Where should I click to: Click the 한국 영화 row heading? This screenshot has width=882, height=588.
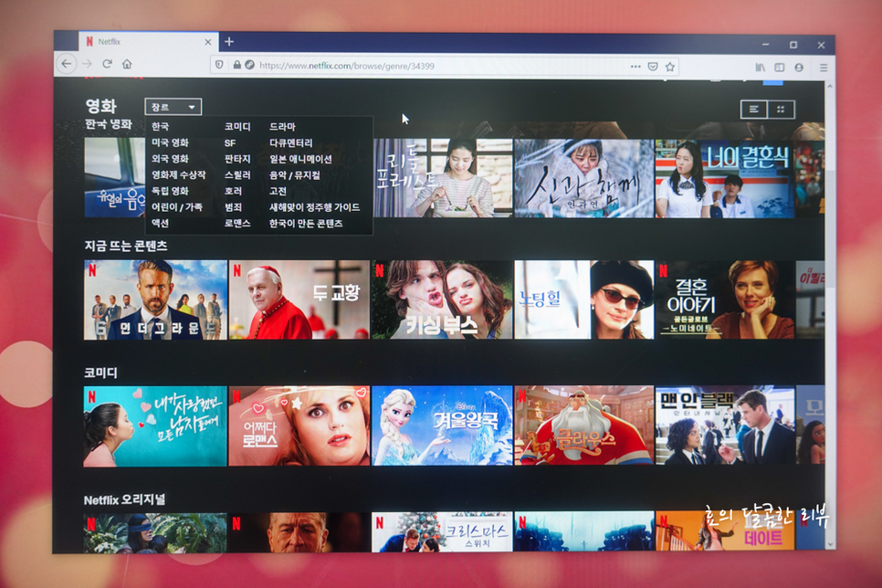click(x=109, y=124)
